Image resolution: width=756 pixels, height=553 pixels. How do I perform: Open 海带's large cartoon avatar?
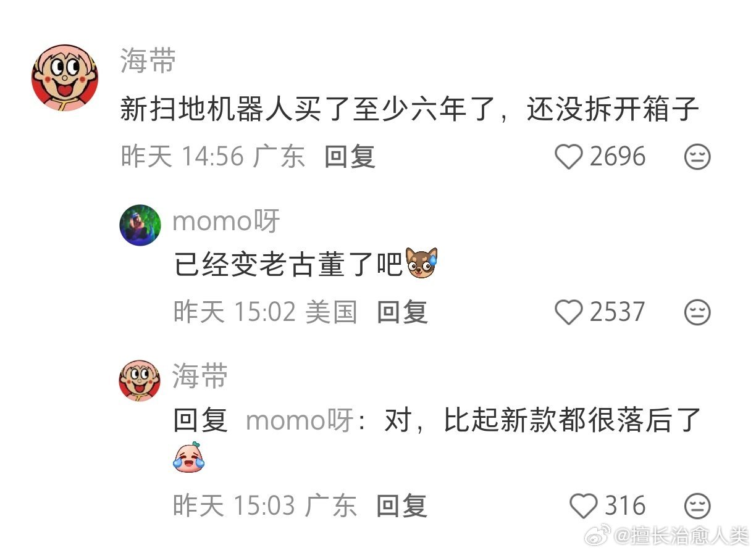65,78
